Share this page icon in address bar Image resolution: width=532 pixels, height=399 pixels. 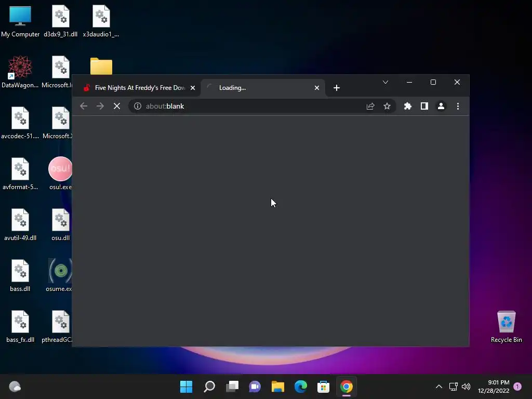(370, 106)
